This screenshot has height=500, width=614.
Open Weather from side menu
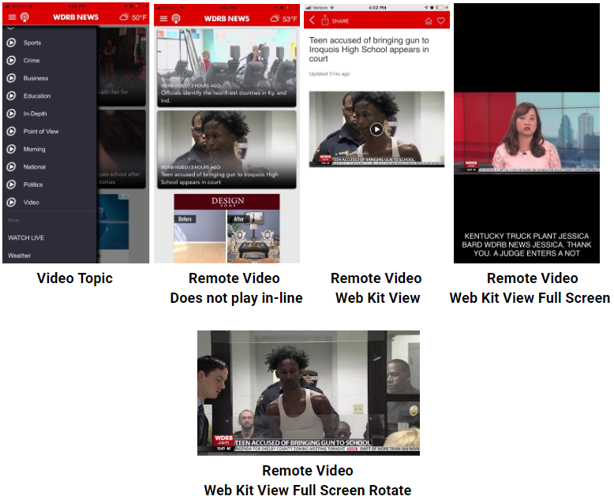pyautogui.click(x=19, y=255)
